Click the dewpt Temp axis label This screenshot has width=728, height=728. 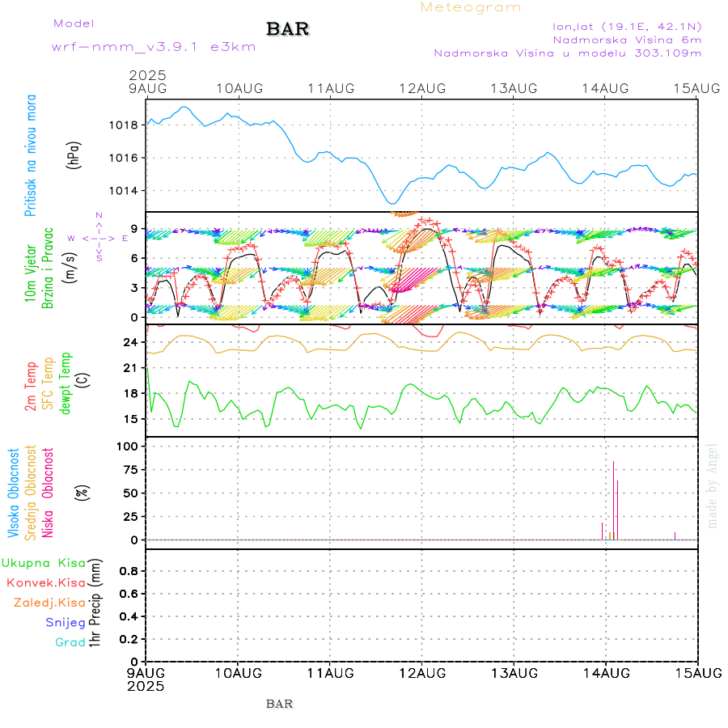click(66, 383)
